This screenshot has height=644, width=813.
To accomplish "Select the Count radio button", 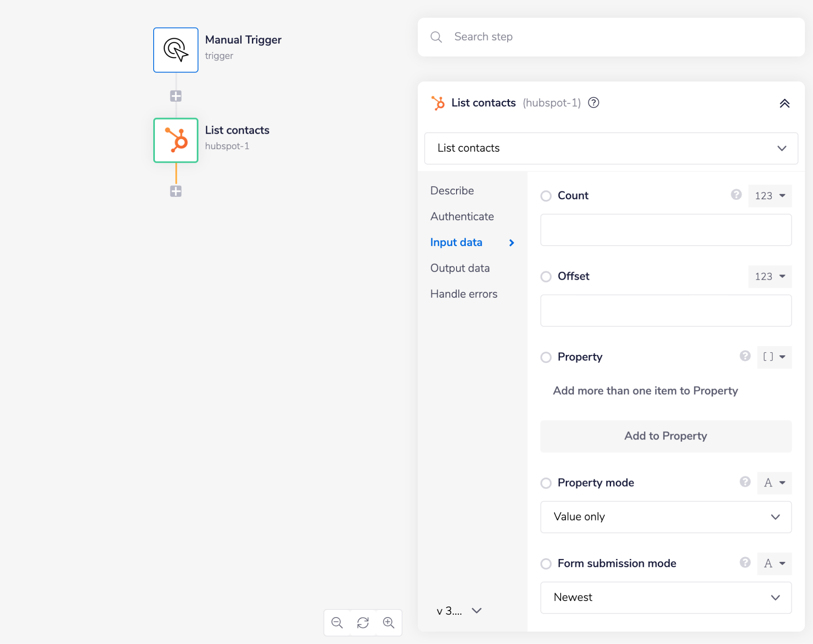I will (546, 196).
